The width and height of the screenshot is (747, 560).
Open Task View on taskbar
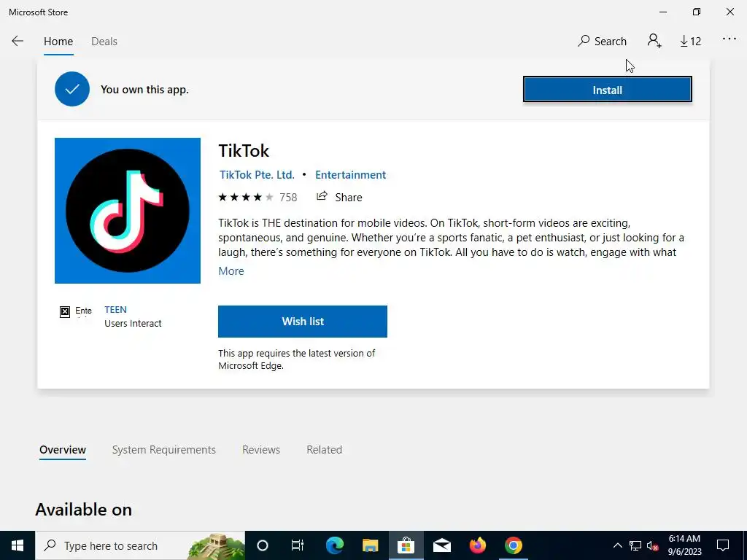click(298, 545)
